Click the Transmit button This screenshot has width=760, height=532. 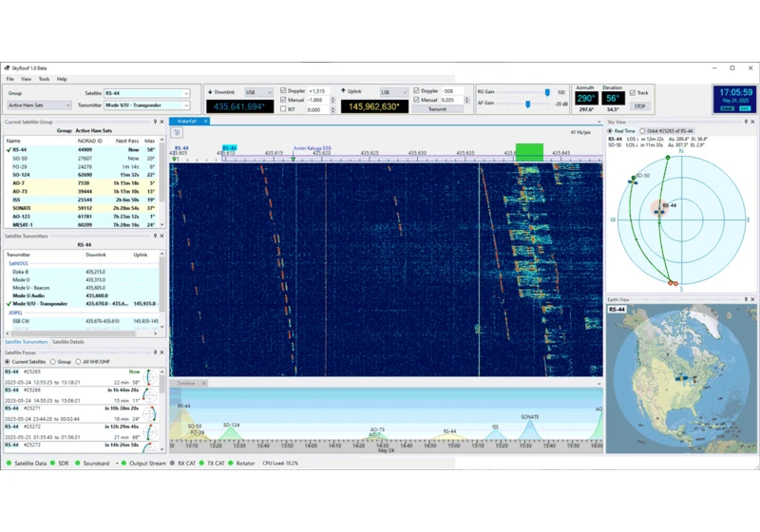(x=437, y=109)
